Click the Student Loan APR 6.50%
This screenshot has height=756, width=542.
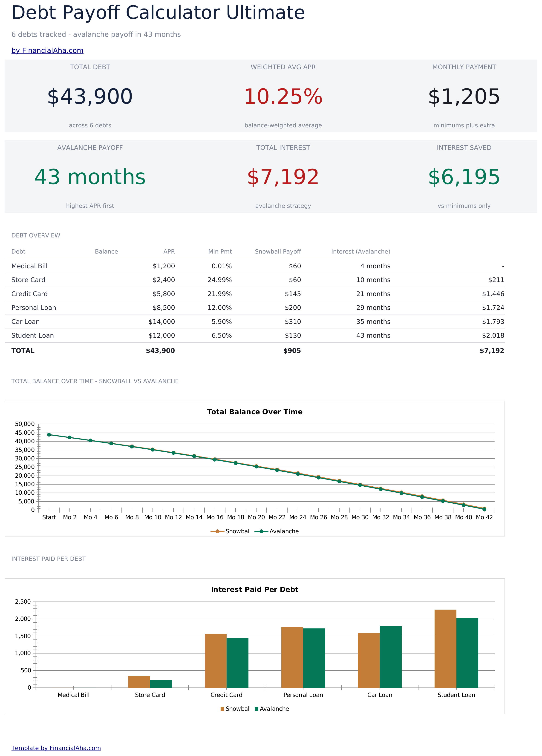(x=222, y=335)
